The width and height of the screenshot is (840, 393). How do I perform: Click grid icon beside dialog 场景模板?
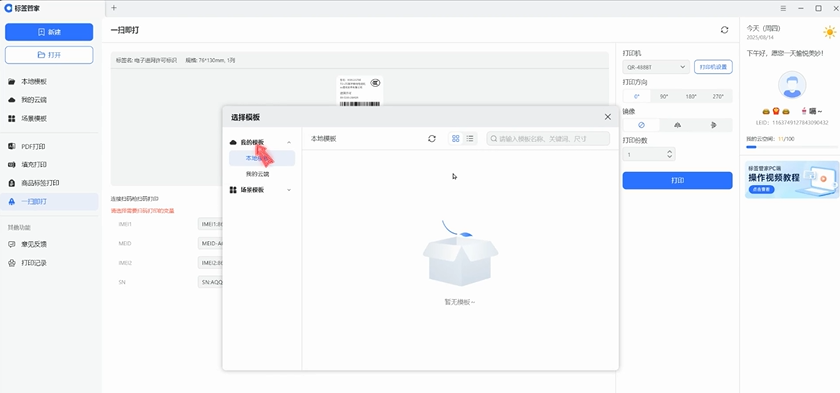click(233, 190)
